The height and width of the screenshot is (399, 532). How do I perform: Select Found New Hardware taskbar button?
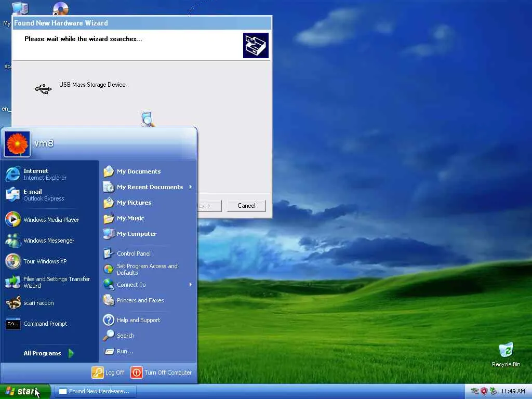95,391
